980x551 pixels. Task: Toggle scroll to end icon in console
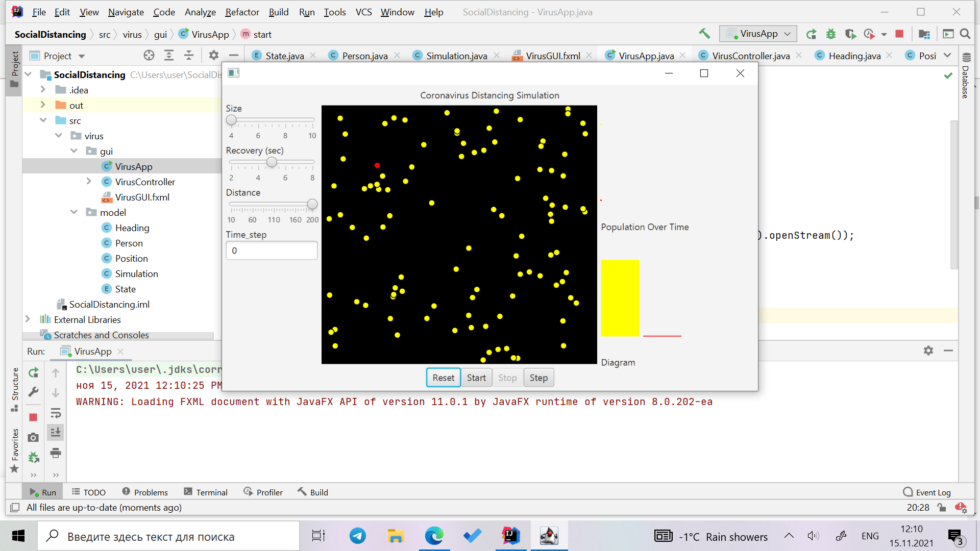click(56, 432)
